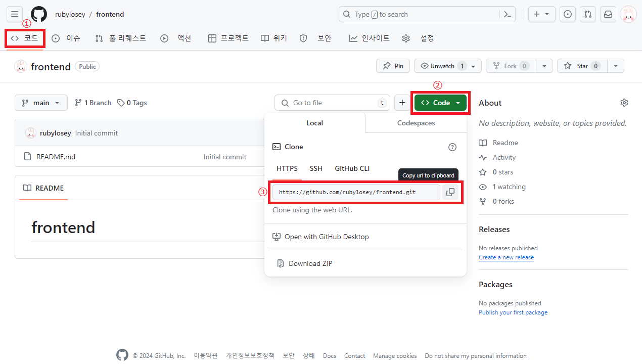Viewport: 642px width, 364px height.
Task: Focus the Go to file search box
Action: 332,103
